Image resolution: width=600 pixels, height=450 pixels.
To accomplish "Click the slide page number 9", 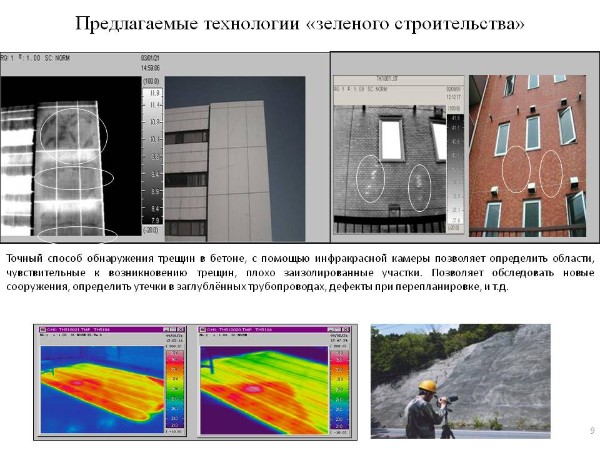I will tap(592, 430).
